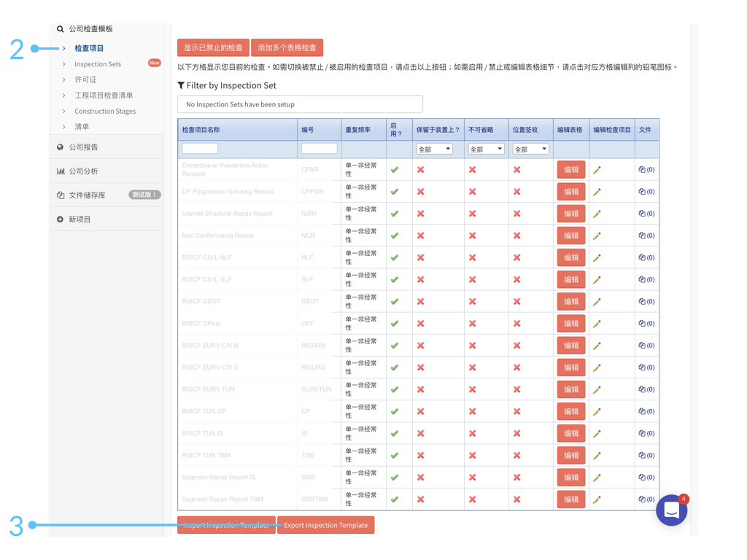
Task: Open the 保留于装置上 filter dropdown
Action: tap(435, 149)
